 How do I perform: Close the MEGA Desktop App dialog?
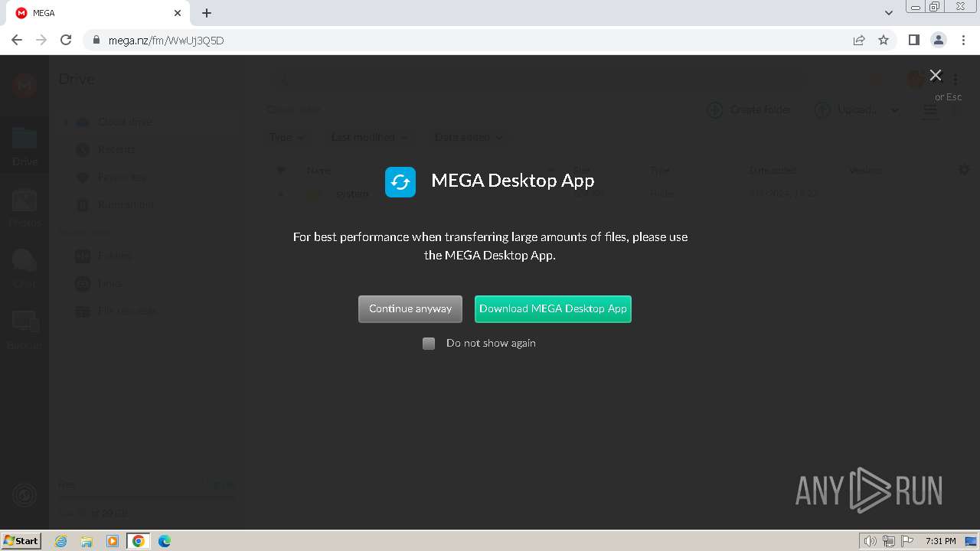click(x=936, y=75)
